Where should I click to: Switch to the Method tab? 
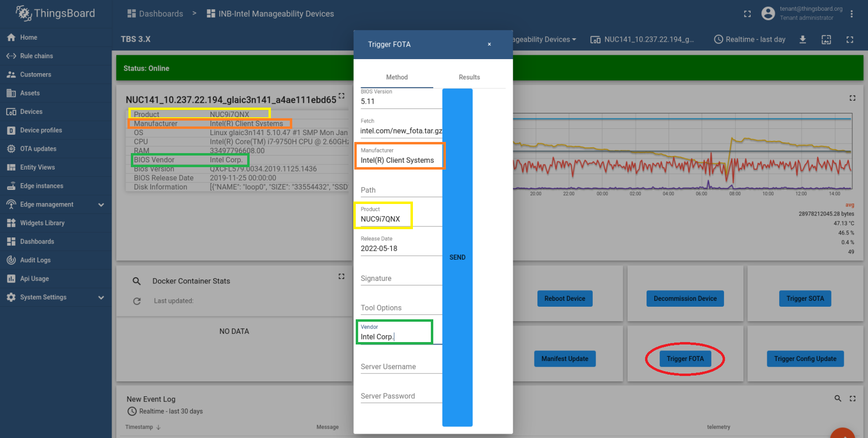397,77
